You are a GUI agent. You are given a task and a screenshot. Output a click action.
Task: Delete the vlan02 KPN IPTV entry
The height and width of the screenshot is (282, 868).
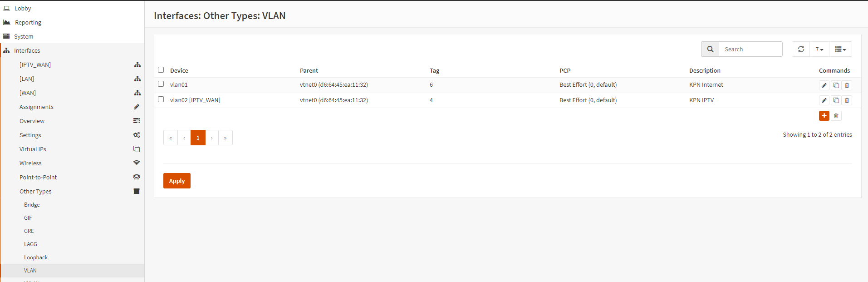pyautogui.click(x=847, y=100)
